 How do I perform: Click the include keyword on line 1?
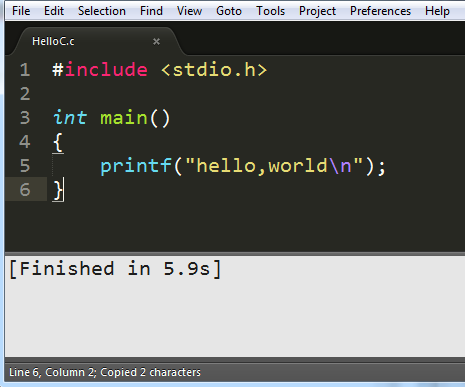pyautogui.click(x=106, y=70)
